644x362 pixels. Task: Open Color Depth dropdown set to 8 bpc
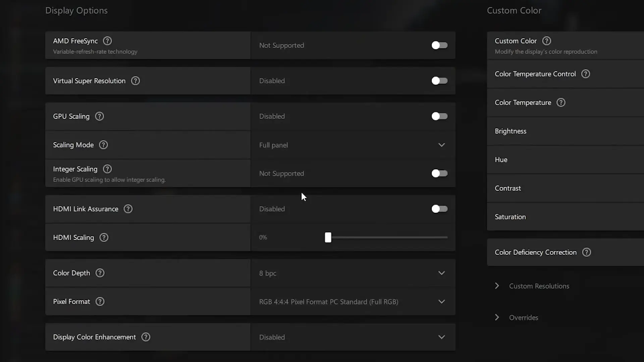[x=353, y=273]
